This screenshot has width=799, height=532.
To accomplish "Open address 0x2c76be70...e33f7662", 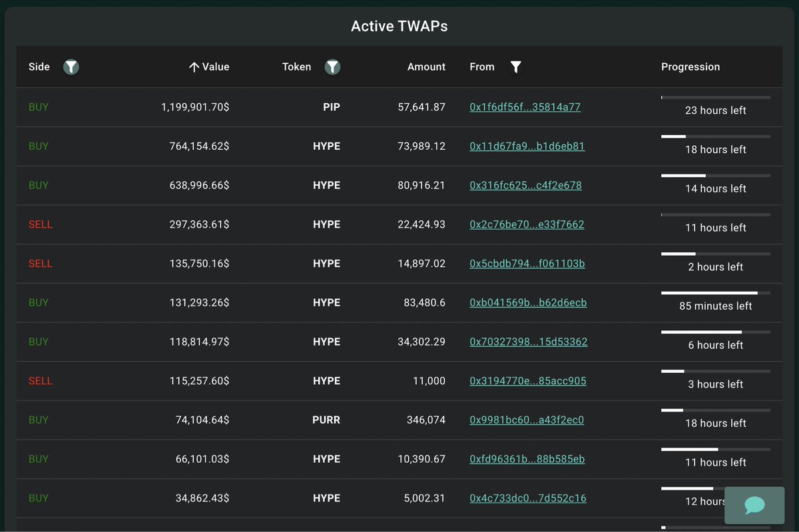I will click(527, 224).
